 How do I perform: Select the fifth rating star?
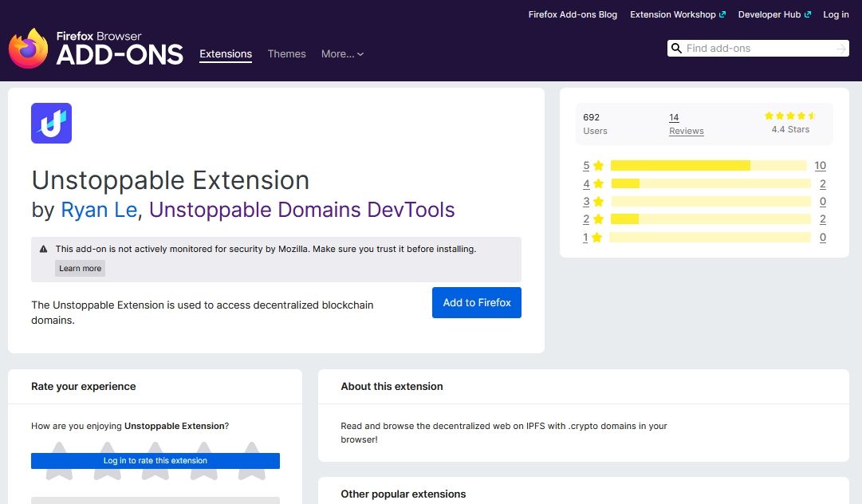point(251,475)
